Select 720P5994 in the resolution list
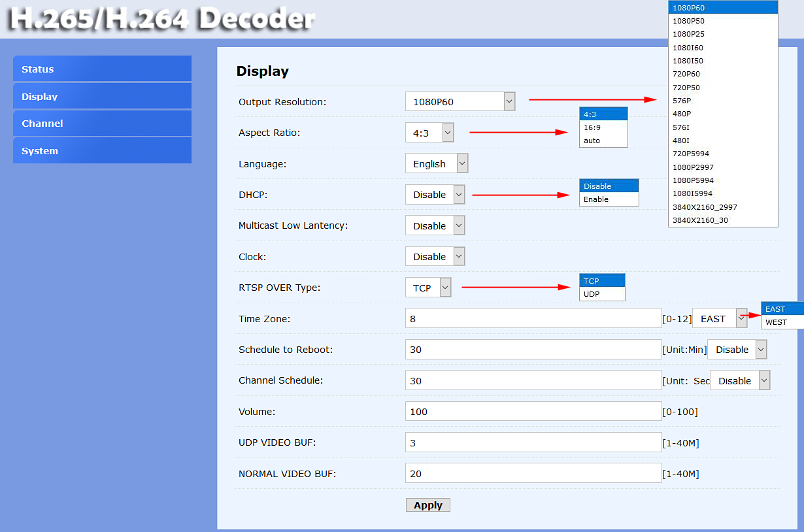Image resolution: width=804 pixels, height=532 pixels. [723, 154]
